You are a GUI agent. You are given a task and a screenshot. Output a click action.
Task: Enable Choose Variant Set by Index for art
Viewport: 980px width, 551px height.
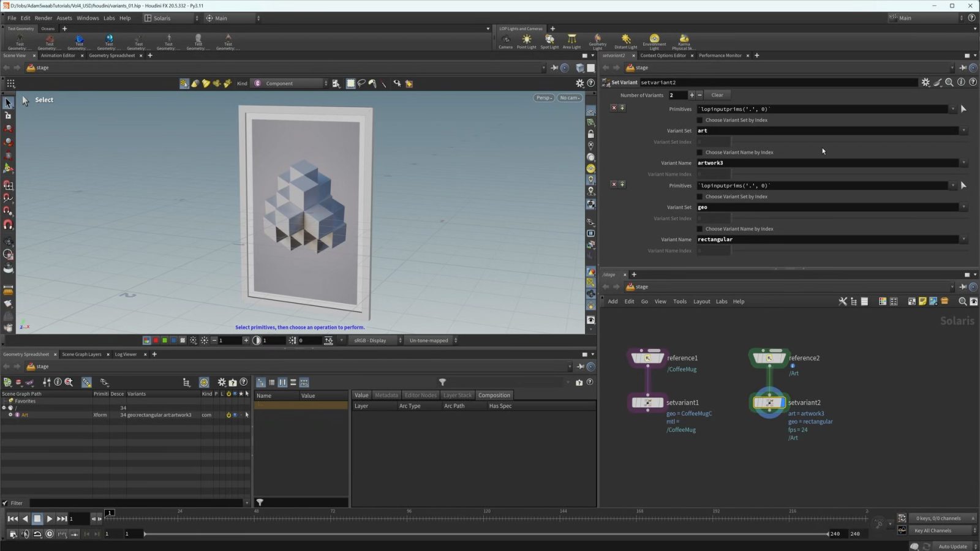[x=701, y=120]
